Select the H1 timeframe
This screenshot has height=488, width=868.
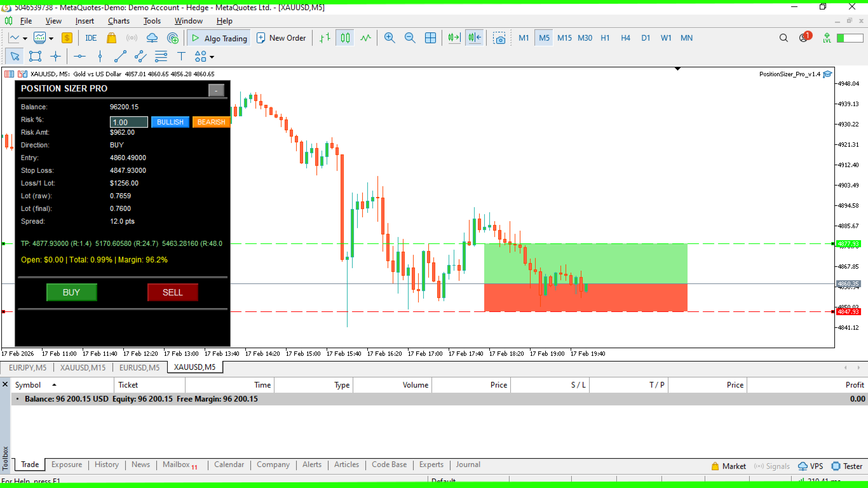pyautogui.click(x=605, y=38)
